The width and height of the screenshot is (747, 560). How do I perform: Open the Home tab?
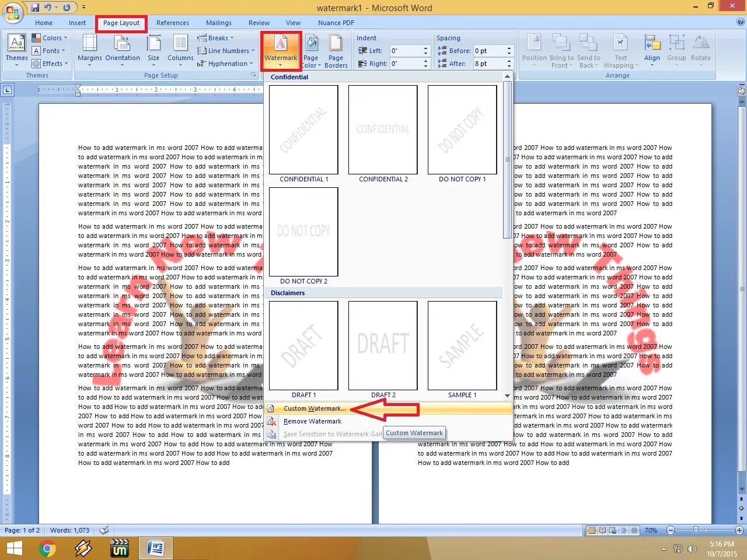coord(44,23)
